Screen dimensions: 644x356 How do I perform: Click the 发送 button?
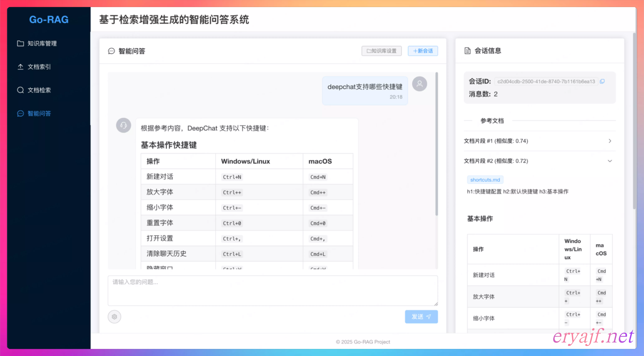(x=421, y=317)
